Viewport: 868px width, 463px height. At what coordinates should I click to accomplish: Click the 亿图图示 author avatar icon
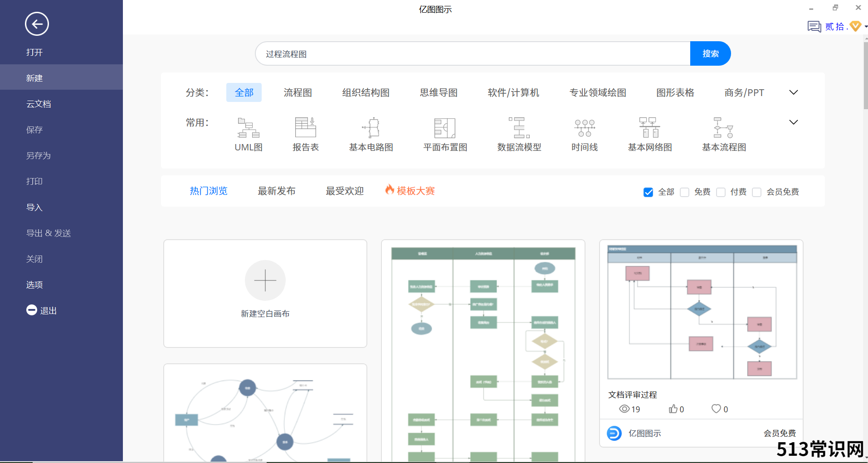[x=614, y=434]
